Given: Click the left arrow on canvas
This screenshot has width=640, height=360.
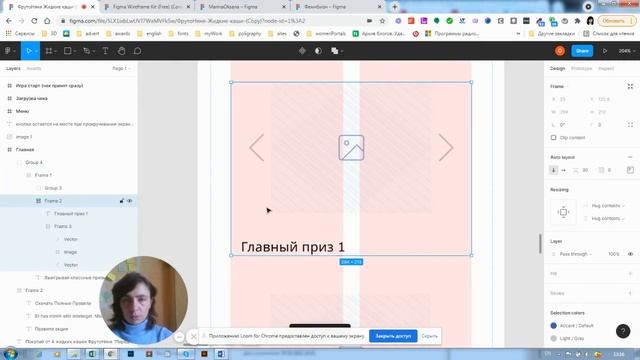Looking at the screenshot, I should pos(257,147).
